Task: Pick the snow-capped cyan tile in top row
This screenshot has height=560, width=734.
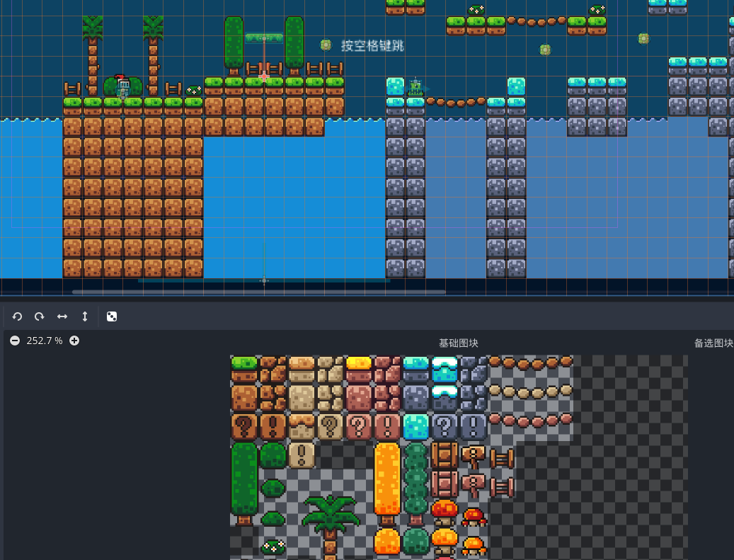Action: point(445,370)
